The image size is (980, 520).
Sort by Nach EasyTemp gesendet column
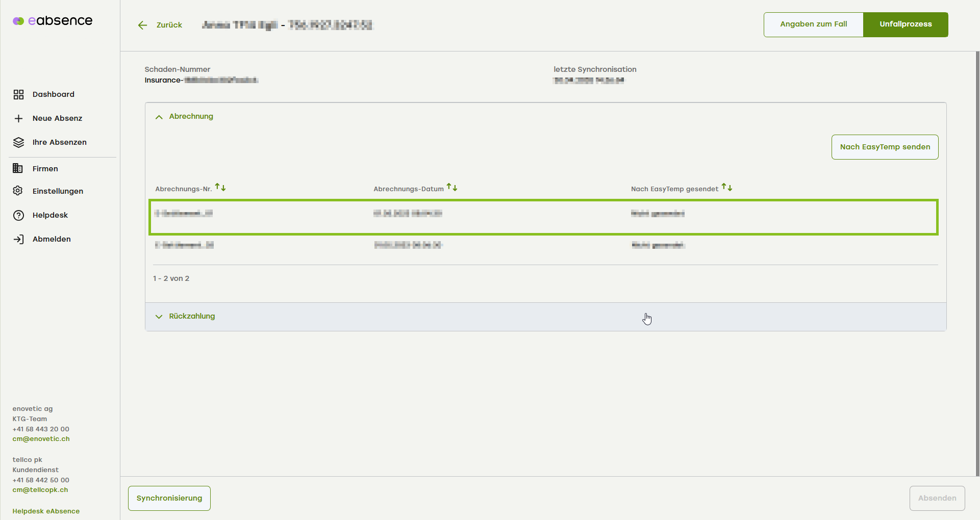727,188
